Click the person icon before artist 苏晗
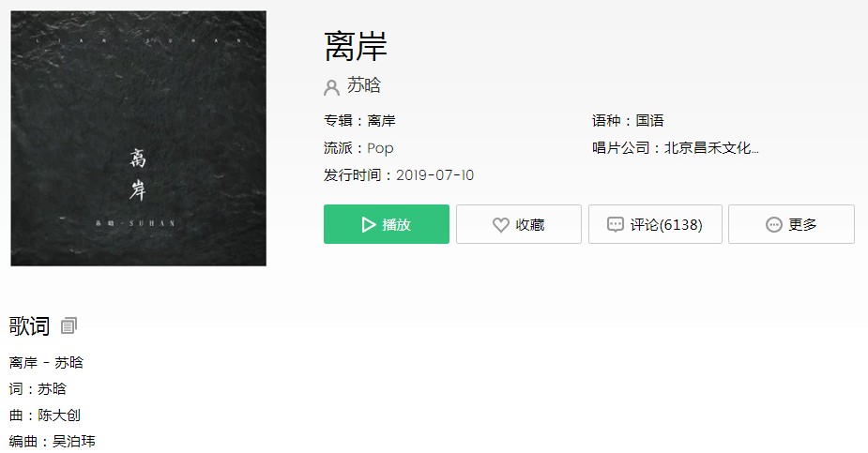 pos(331,87)
